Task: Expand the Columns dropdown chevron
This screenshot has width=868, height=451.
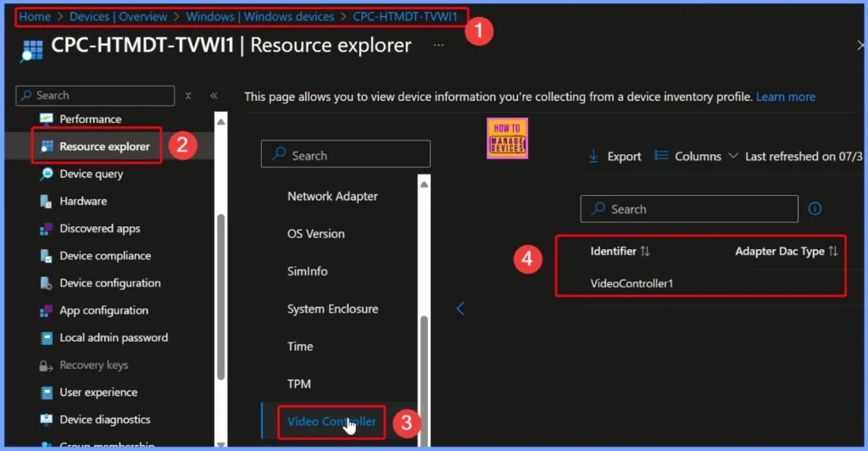Action: point(733,156)
